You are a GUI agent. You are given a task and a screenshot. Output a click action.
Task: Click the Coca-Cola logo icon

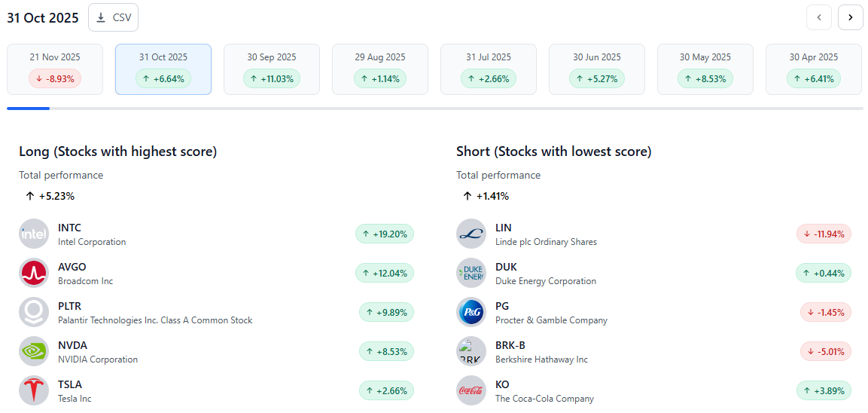(471, 390)
